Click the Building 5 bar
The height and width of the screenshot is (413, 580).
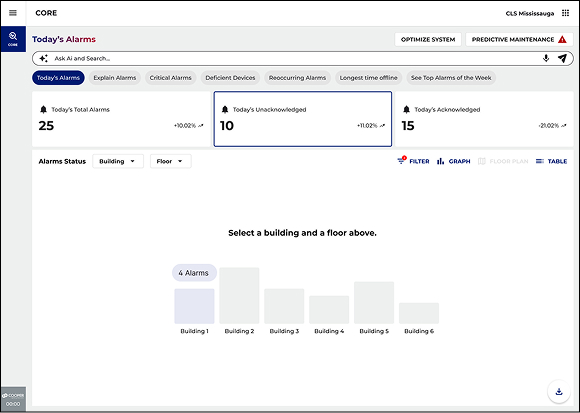pos(374,302)
